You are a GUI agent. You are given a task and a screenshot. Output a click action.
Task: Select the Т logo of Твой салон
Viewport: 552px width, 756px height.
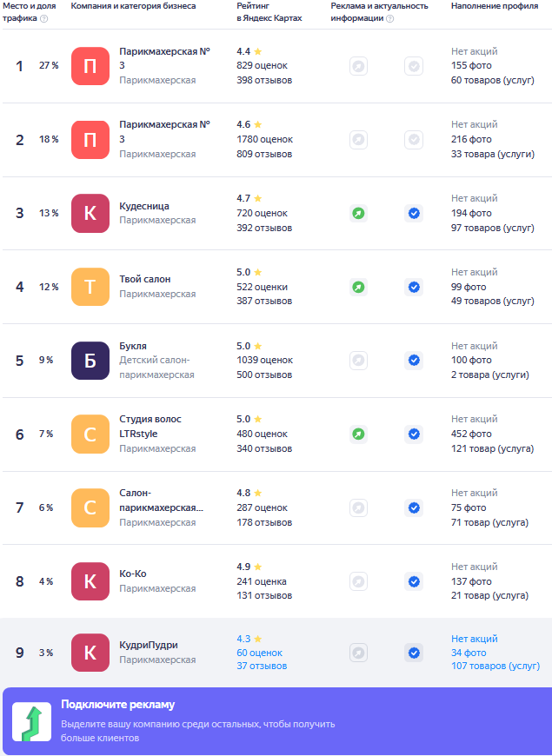pyautogui.click(x=90, y=287)
